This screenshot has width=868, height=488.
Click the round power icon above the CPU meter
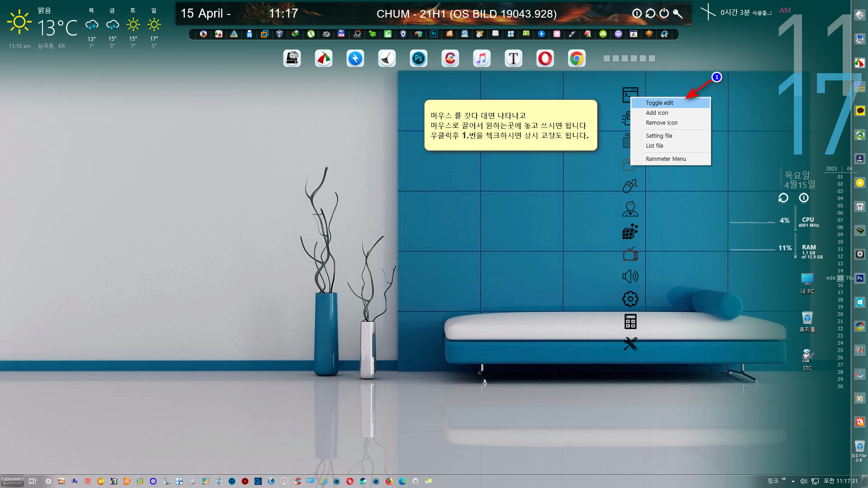point(804,198)
